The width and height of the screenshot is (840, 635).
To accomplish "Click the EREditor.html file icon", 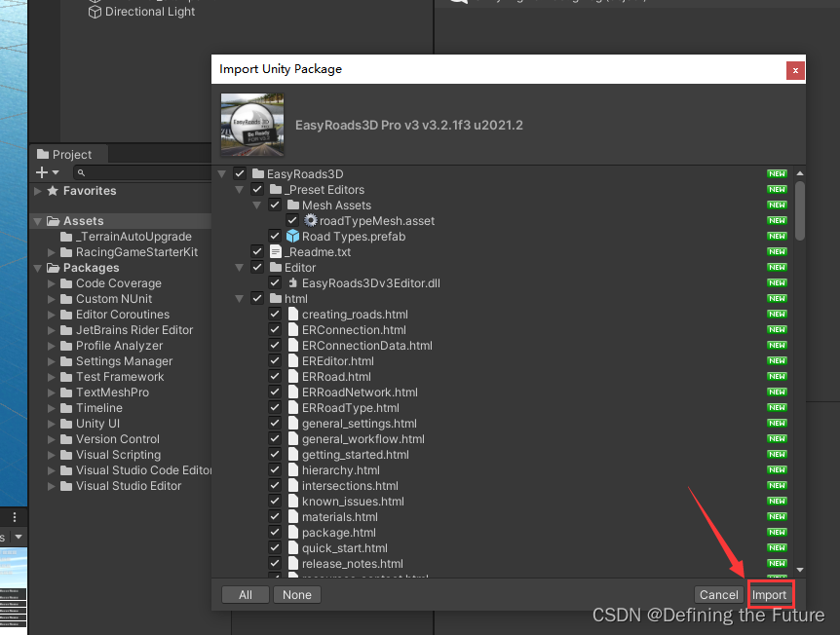I will pos(293,360).
